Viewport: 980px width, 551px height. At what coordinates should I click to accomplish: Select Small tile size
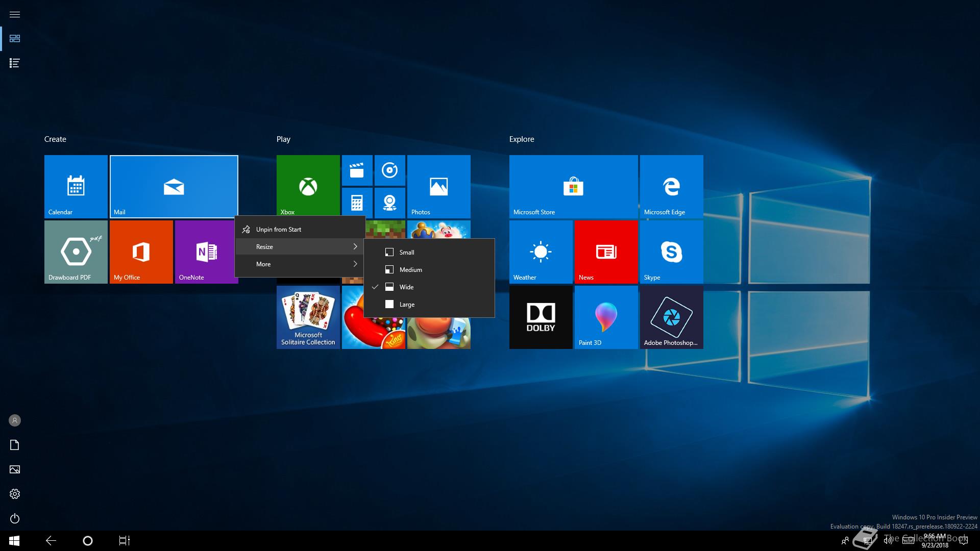(429, 252)
